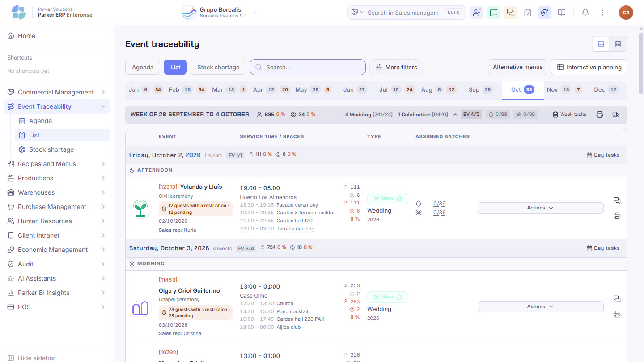Print the Olga y Oriol Guillermo event
This screenshot has width=644, height=362.
click(617, 314)
